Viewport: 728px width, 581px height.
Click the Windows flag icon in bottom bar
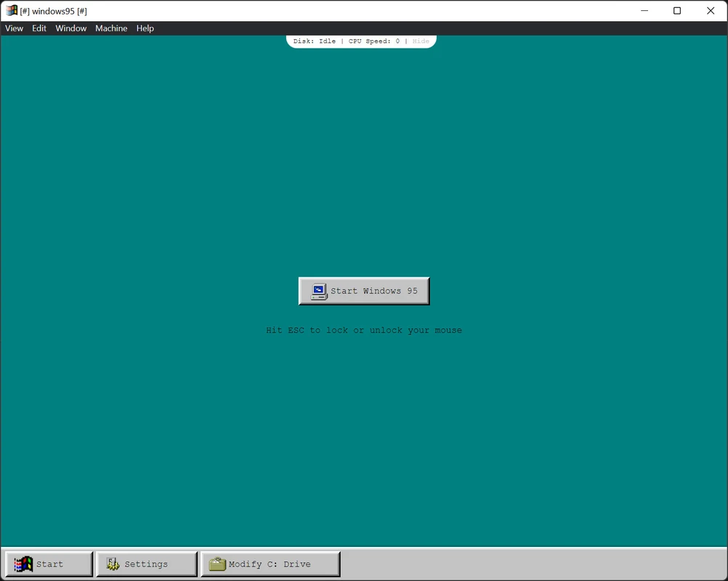23,564
